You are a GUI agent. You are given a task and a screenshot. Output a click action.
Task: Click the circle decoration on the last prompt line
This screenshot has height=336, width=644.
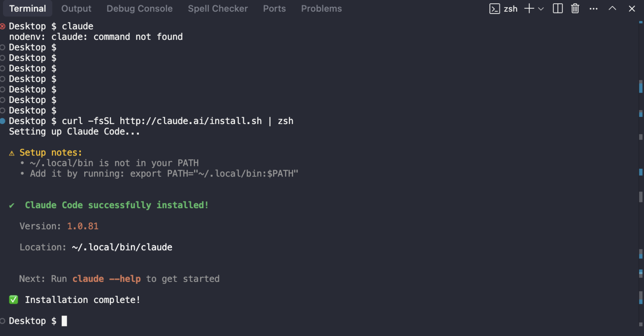pos(4,320)
